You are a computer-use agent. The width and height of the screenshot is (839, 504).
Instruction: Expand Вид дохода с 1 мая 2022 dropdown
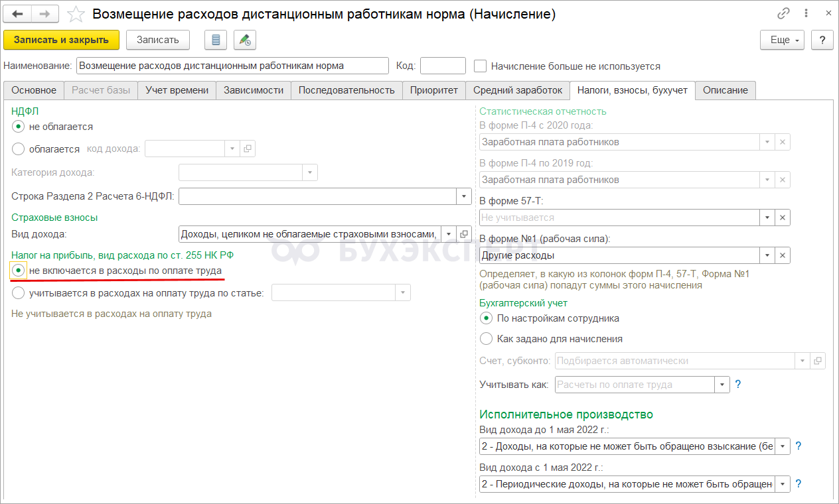(783, 484)
